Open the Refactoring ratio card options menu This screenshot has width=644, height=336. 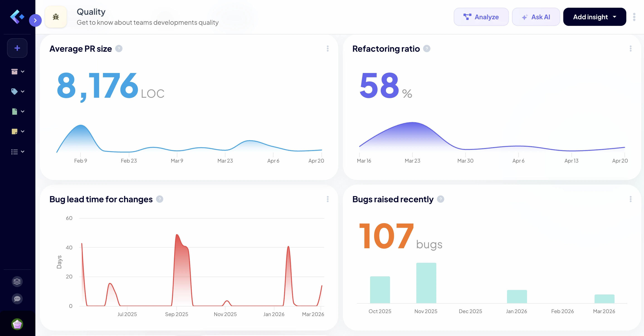pyautogui.click(x=630, y=49)
